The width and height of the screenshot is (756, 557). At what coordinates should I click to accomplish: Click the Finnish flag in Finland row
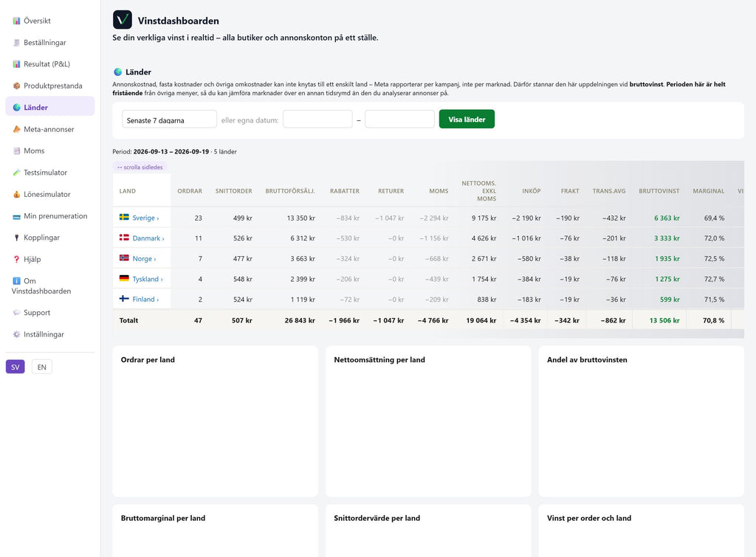pos(124,299)
